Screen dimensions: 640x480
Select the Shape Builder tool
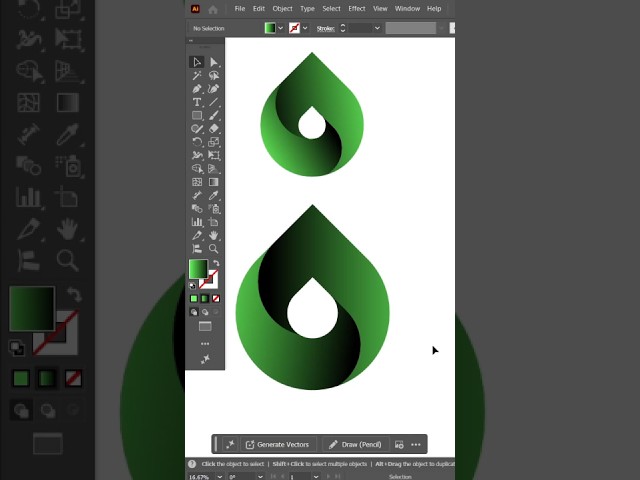pos(197,169)
